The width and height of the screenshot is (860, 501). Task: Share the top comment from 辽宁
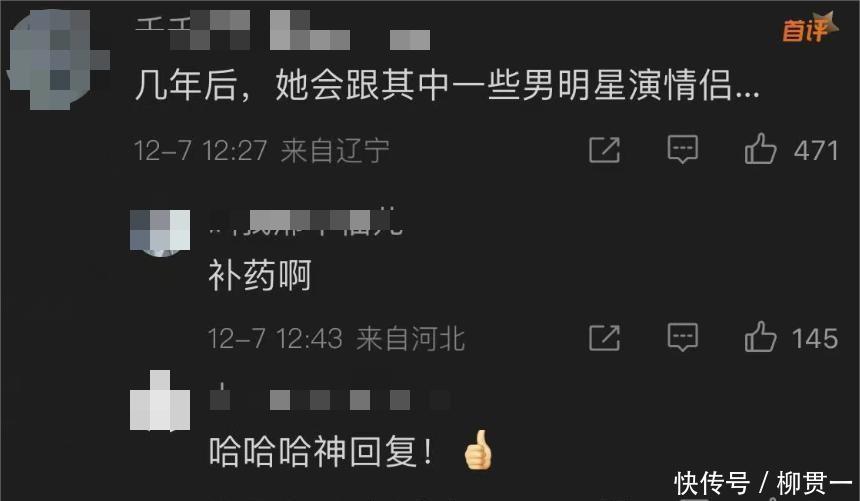[604, 149]
